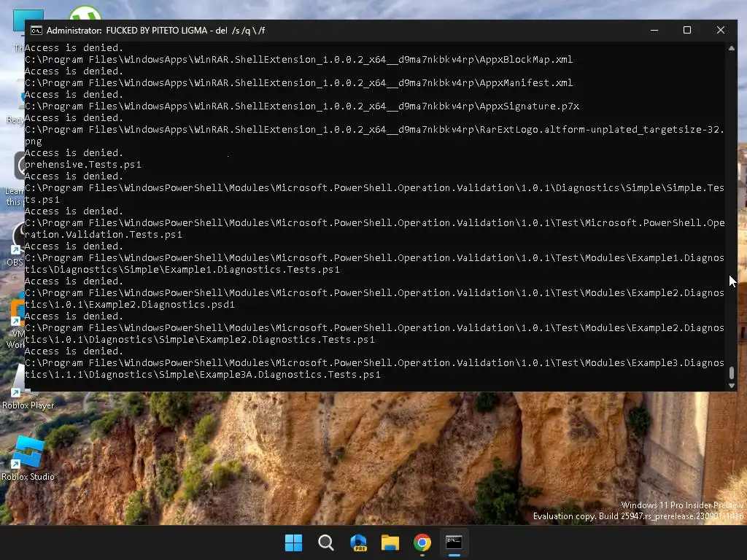Click the window title 'FUCKED BY PITETO LIGMA'

click(x=156, y=31)
